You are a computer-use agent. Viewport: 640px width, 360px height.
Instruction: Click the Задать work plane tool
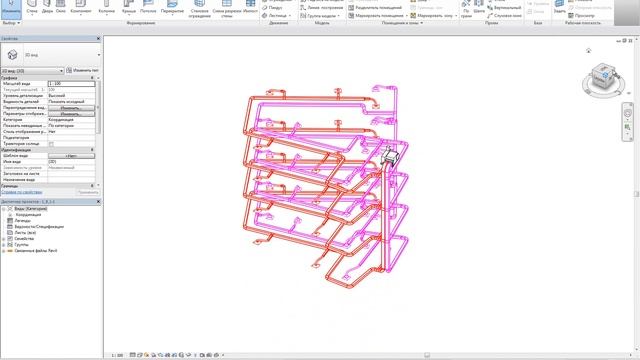560,7
